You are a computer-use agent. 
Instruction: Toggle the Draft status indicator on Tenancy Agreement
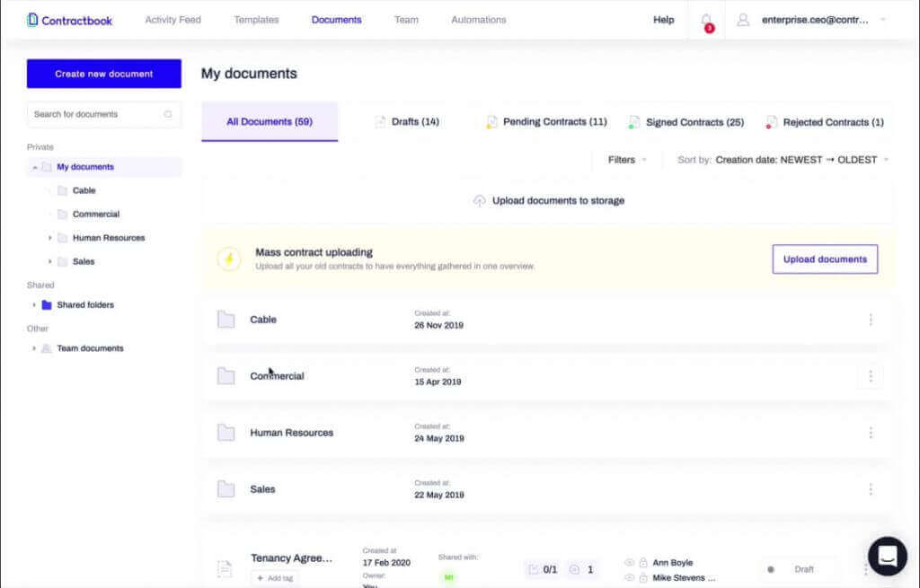point(771,569)
